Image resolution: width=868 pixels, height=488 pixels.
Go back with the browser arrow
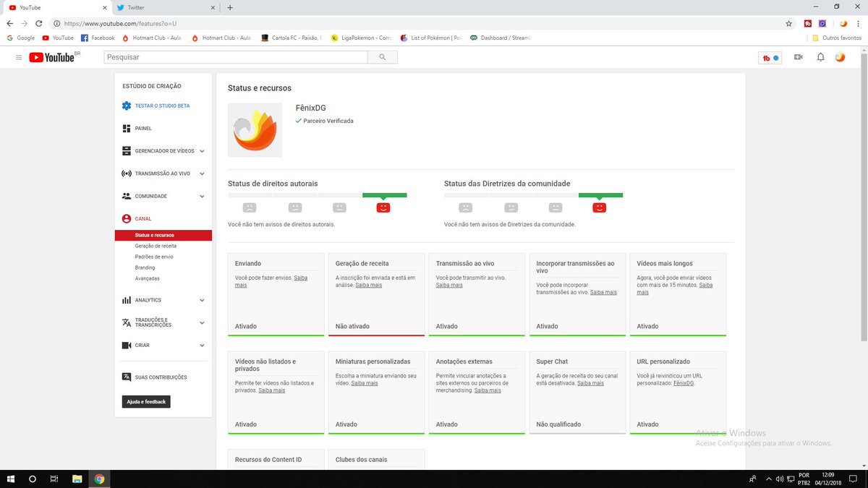tap(9, 23)
